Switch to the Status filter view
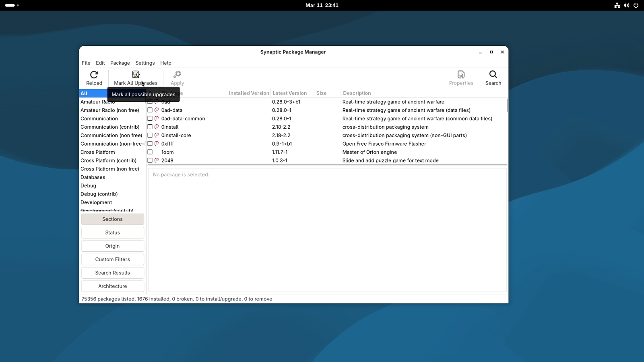This screenshot has width=644, height=362. pos(112,232)
